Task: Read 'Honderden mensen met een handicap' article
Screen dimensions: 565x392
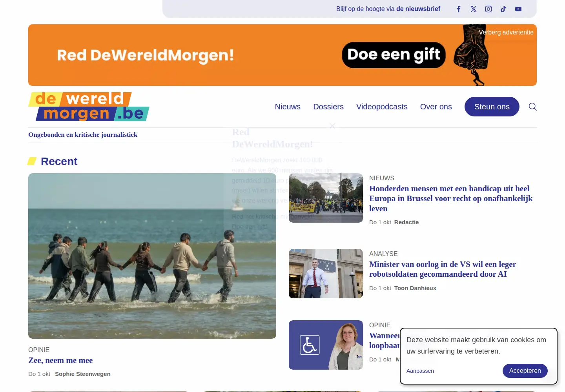Action: point(451,199)
